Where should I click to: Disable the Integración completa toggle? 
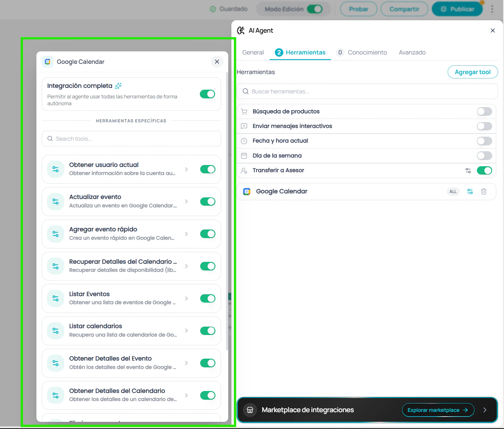(x=207, y=94)
